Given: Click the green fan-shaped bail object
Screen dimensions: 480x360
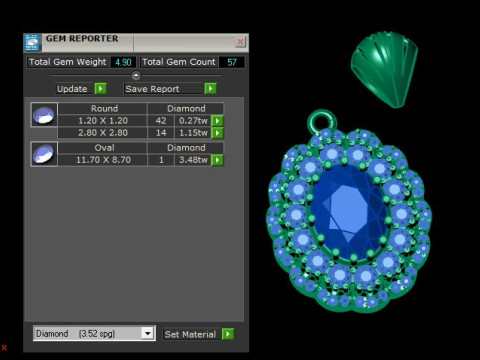Looking at the screenshot, I should tap(384, 69).
